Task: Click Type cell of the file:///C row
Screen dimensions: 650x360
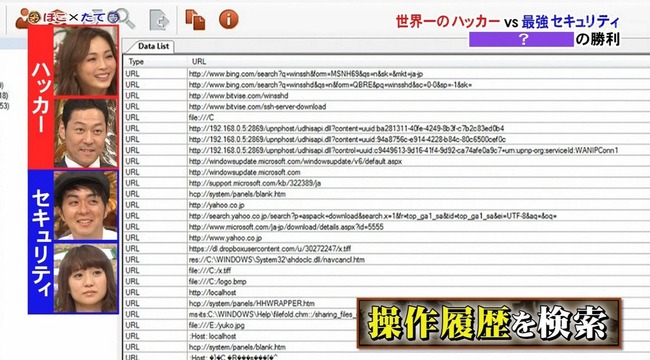Action: pyautogui.click(x=155, y=117)
